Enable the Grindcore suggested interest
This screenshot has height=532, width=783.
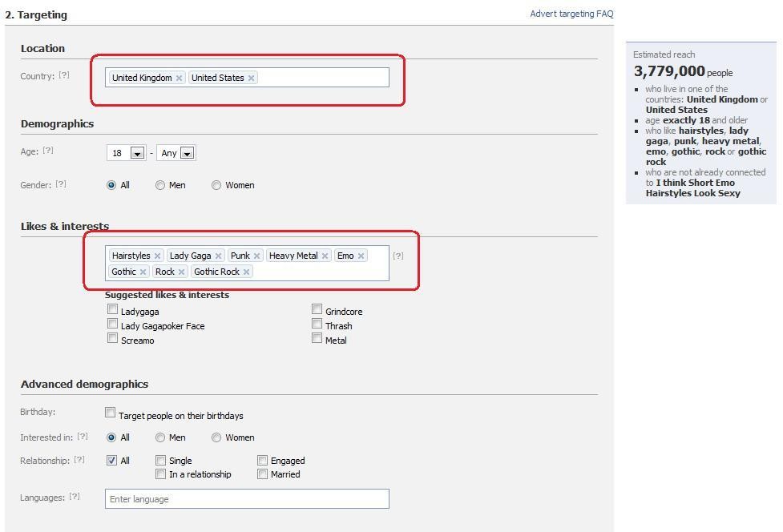pyautogui.click(x=317, y=309)
